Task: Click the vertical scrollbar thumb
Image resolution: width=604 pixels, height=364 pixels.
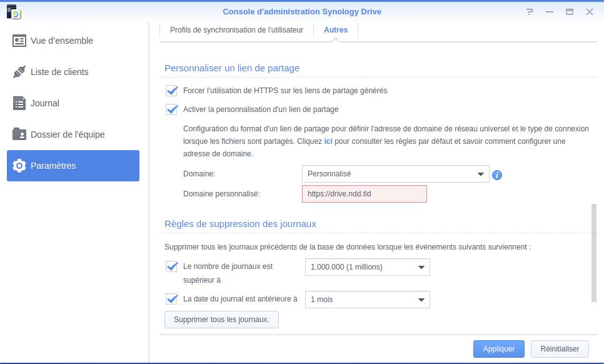Action: click(x=593, y=253)
